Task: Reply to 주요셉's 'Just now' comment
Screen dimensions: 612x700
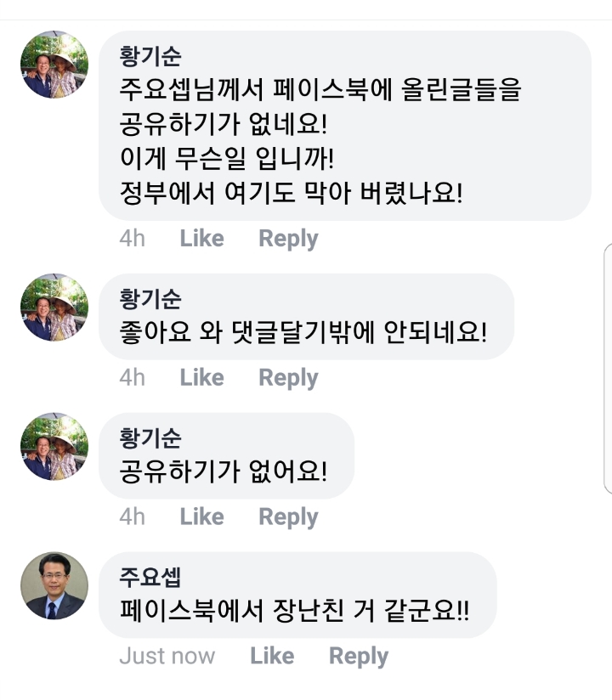Action: click(359, 656)
